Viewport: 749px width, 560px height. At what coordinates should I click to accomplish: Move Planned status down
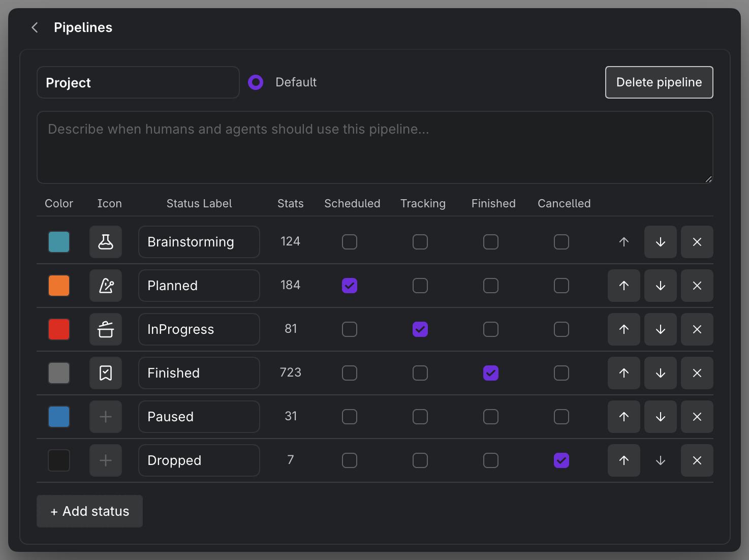point(661,286)
